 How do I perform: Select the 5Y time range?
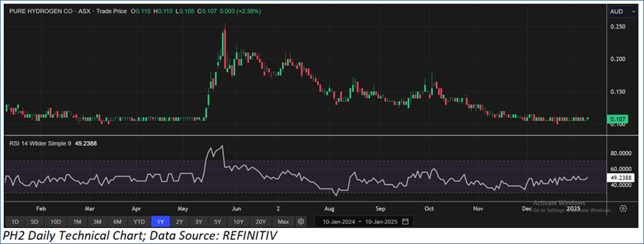tap(218, 222)
